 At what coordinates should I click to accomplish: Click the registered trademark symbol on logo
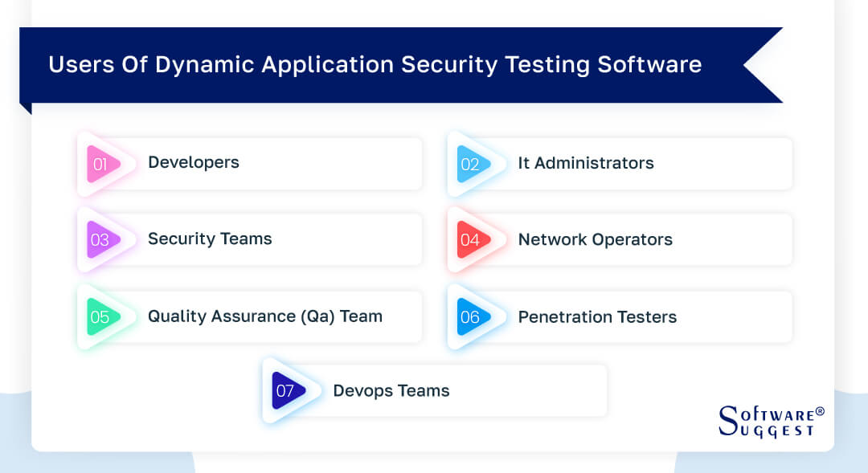820,411
